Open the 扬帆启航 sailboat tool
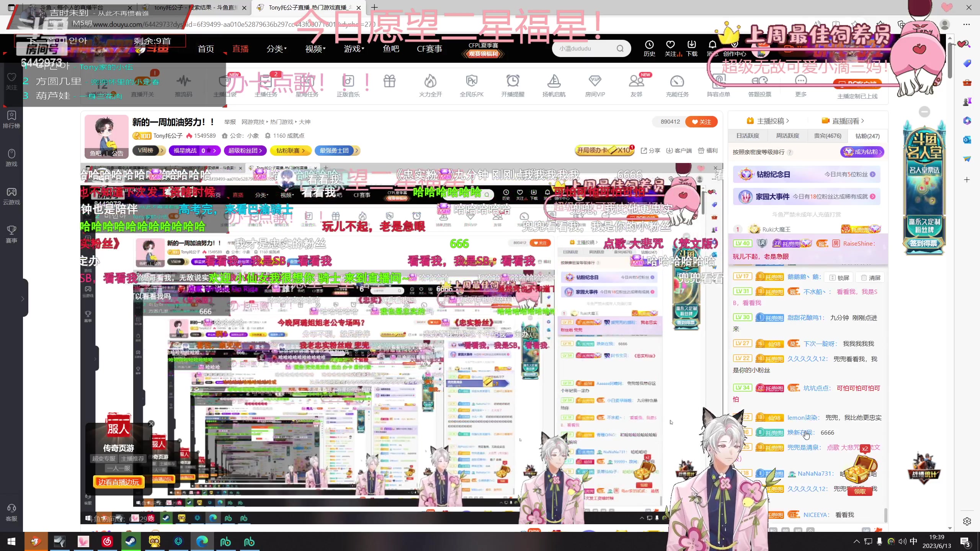The width and height of the screenshot is (980, 551). point(554,86)
